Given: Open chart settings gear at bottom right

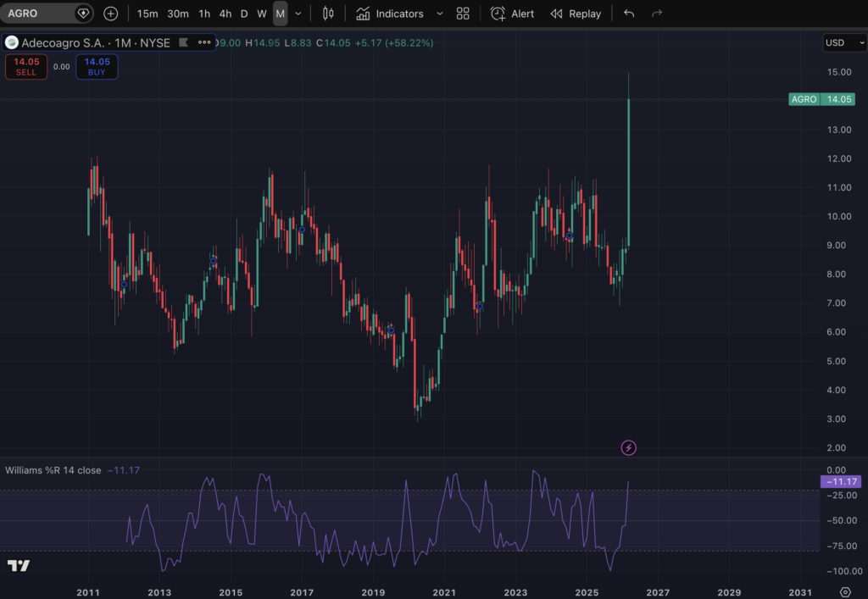Looking at the screenshot, I should pos(844,591).
